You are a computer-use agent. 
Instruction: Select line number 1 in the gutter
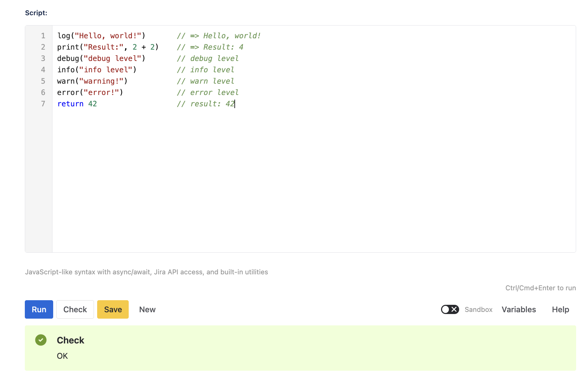[43, 36]
